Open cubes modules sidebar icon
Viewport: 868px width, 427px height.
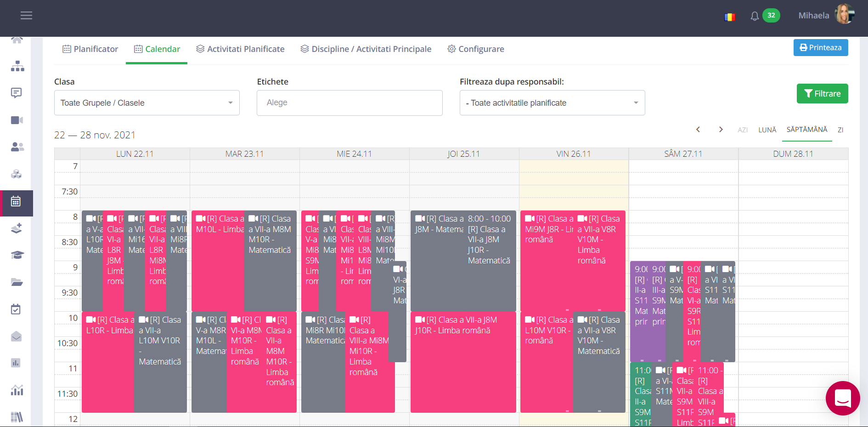(17, 174)
